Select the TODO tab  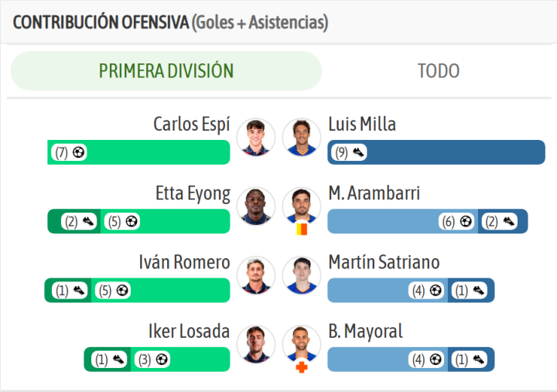point(438,71)
